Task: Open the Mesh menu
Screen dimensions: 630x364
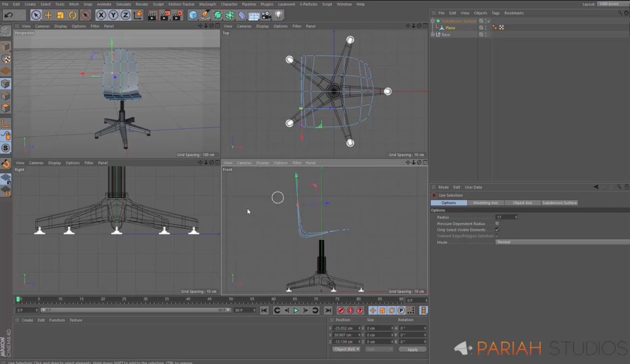Action: (74, 4)
